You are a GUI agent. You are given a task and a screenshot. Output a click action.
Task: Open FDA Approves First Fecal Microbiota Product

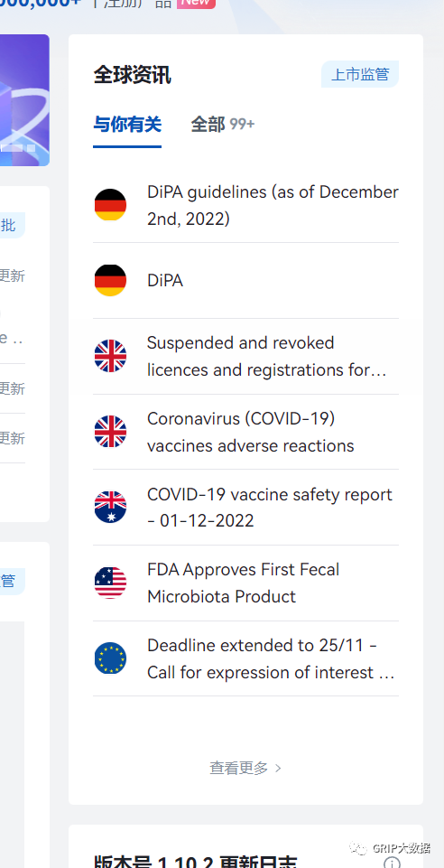click(x=244, y=583)
